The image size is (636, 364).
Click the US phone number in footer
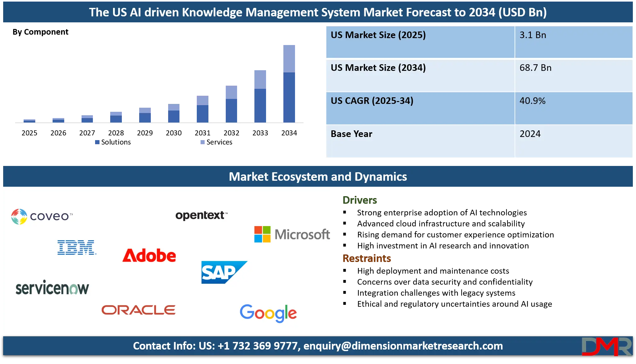257,346
